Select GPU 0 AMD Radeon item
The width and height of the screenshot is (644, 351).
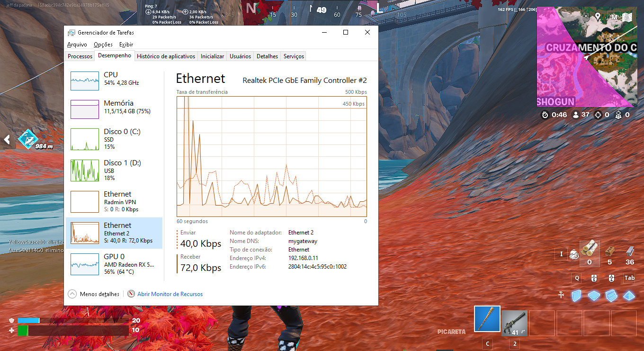click(x=114, y=264)
